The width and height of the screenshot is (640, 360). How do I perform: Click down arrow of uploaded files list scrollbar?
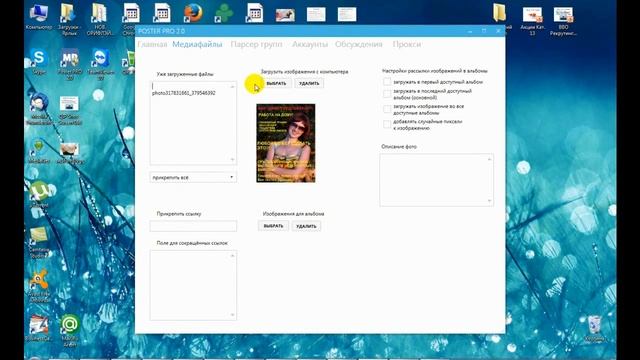(x=232, y=160)
